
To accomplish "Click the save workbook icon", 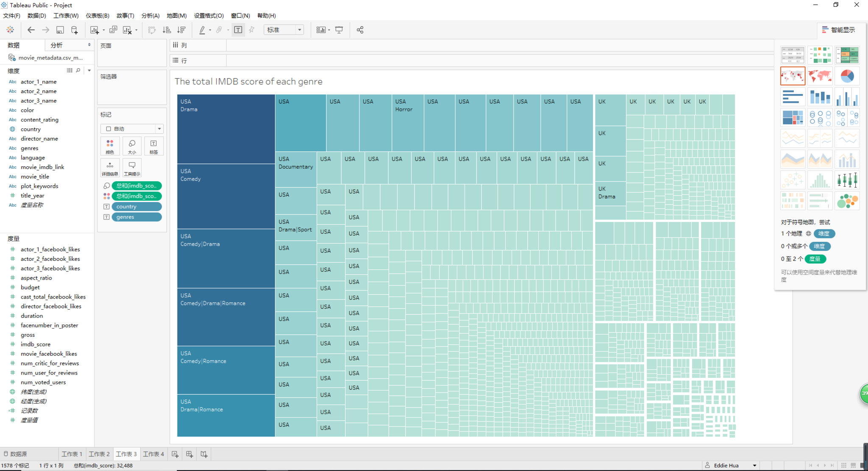I will [x=60, y=30].
